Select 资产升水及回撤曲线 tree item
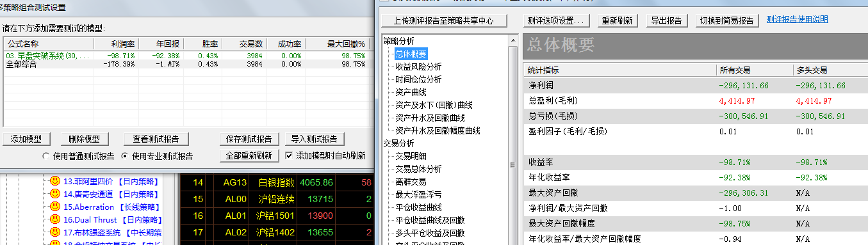This screenshot has width=868, height=245. point(430,118)
